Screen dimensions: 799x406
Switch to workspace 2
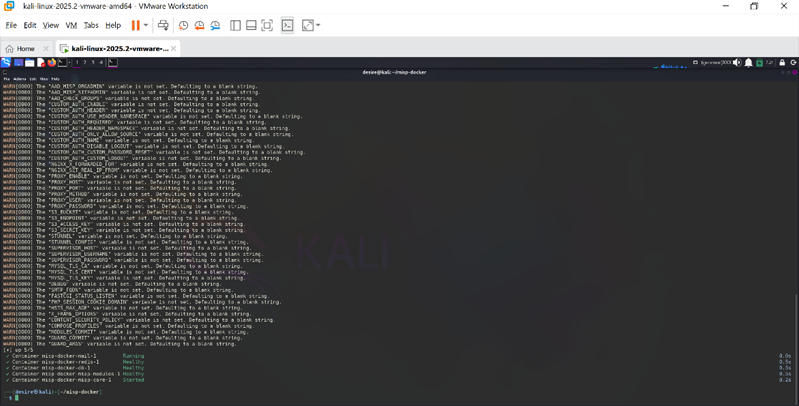click(85, 62)
